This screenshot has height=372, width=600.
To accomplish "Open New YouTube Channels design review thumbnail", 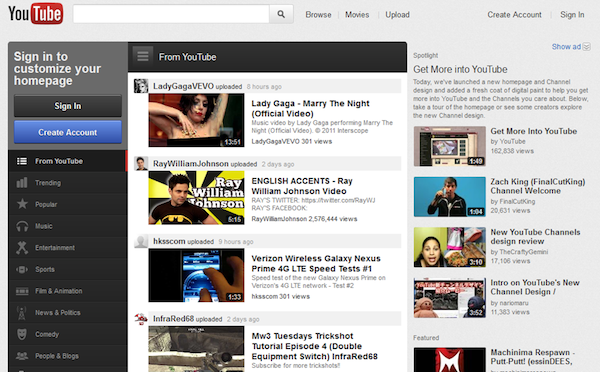I will pos(450,247).
